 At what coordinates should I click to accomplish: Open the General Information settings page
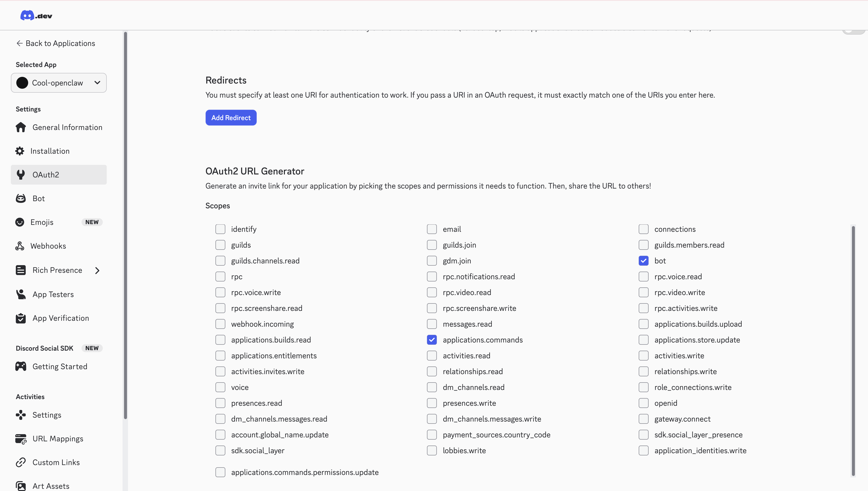click(x=67, y=127)
